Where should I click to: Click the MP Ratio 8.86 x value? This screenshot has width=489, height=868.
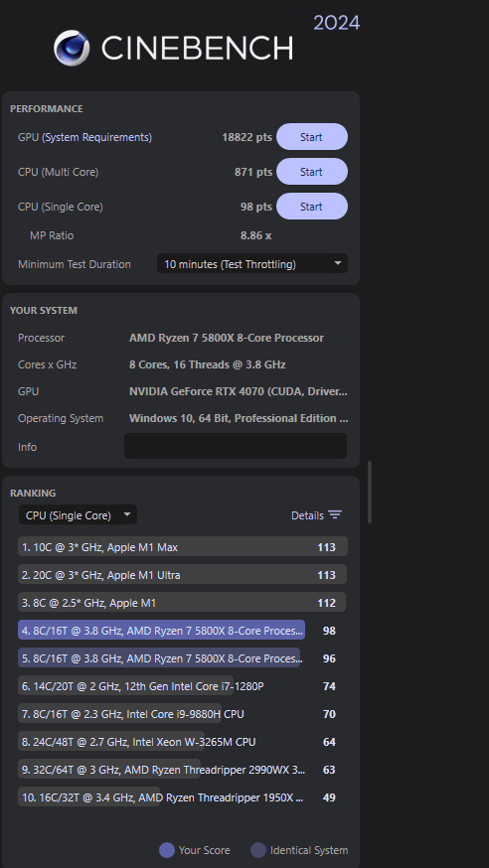coord(255,235)
